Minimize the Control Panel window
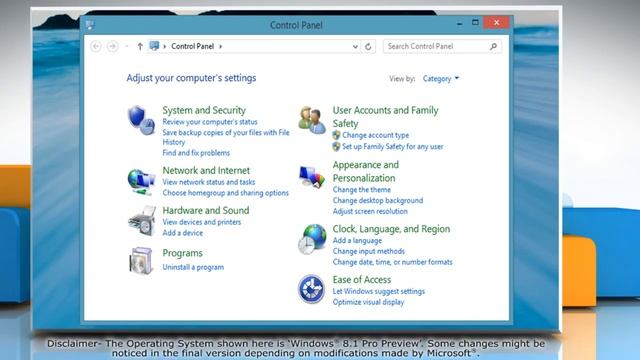Image resolution: width=640 pixels, height=360 pixels. click(x=460, y=23)
